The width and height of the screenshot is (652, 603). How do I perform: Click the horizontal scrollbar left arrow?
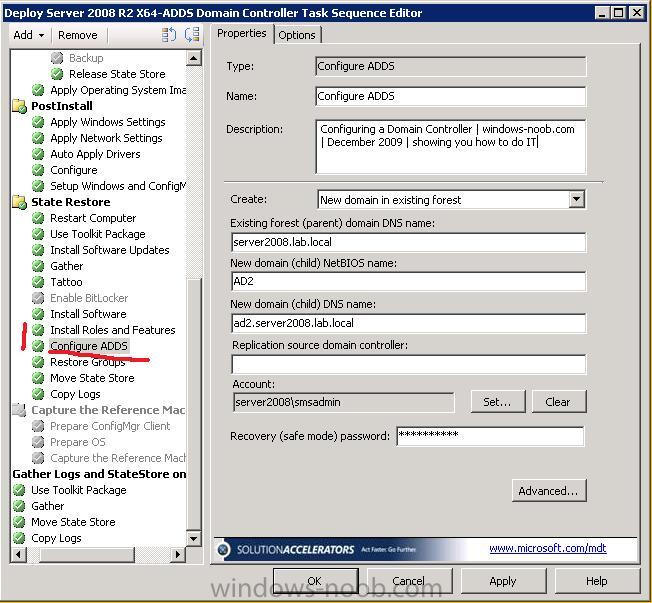pyautogui.click(x=18, y=554)
